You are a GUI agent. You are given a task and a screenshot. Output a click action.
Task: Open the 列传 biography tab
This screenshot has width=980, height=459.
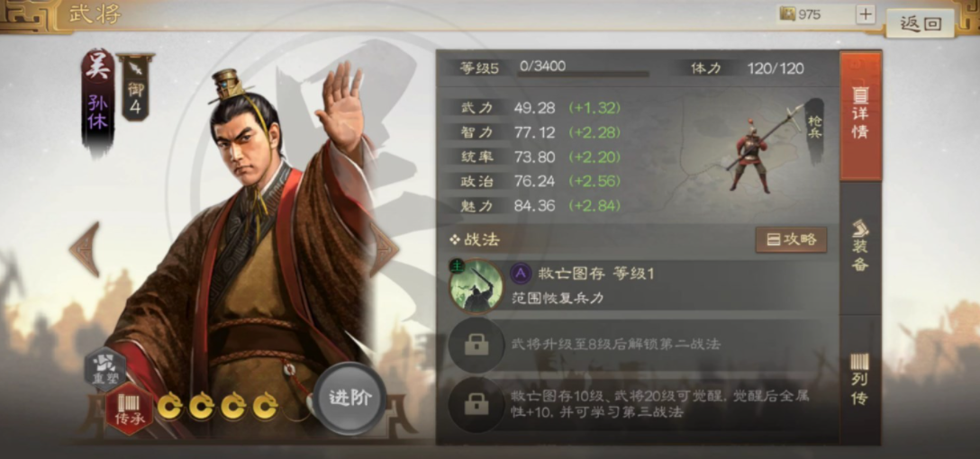point(860,380)
